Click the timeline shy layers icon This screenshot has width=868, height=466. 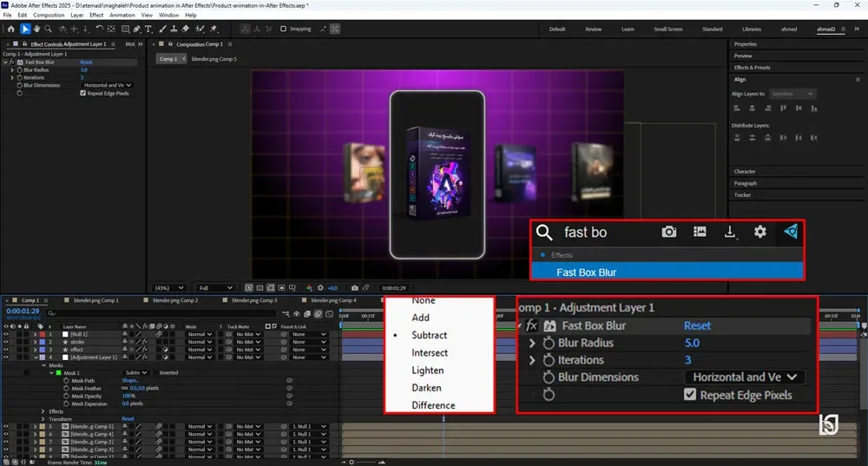point(296,314)
